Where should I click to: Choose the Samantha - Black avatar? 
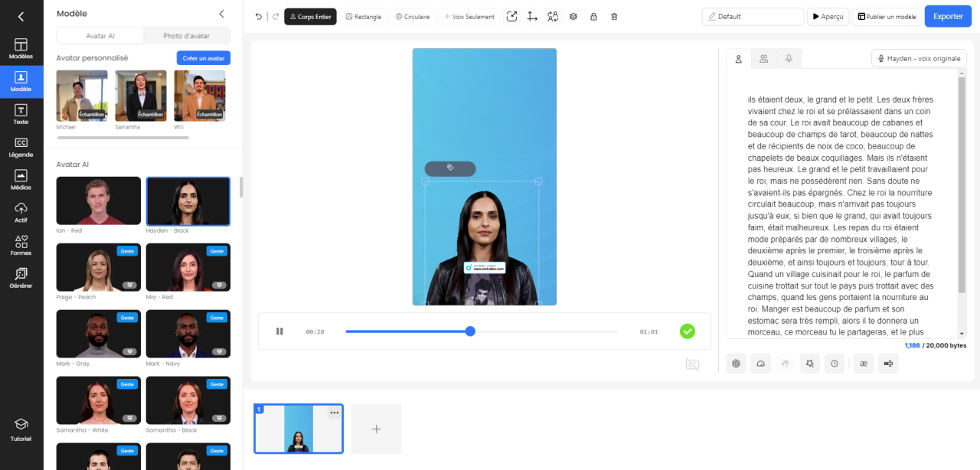188,400
